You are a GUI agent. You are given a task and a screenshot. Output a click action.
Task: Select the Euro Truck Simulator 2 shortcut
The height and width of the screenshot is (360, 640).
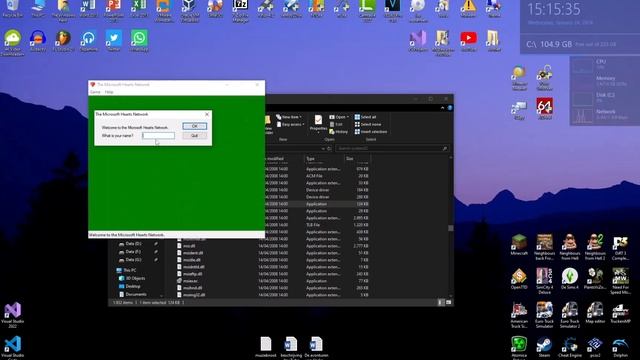[570, 315]
